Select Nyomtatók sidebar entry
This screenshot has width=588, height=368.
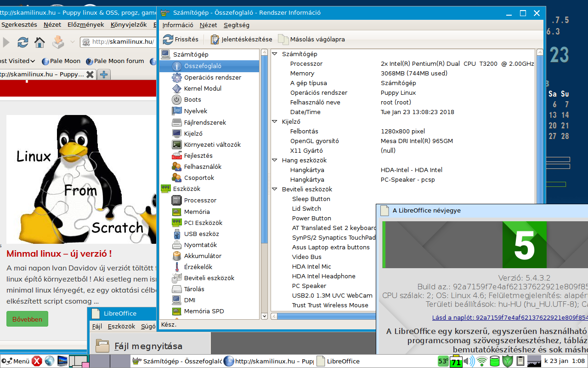tap(200, 245)
